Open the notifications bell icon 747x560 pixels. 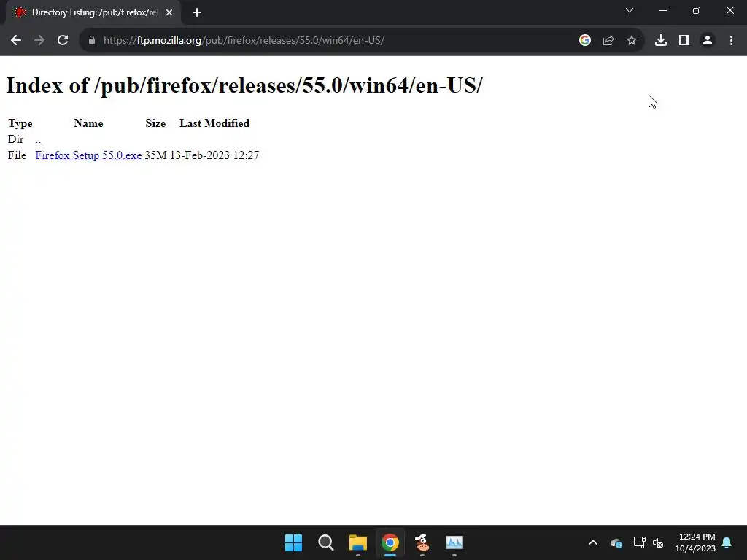727,542
